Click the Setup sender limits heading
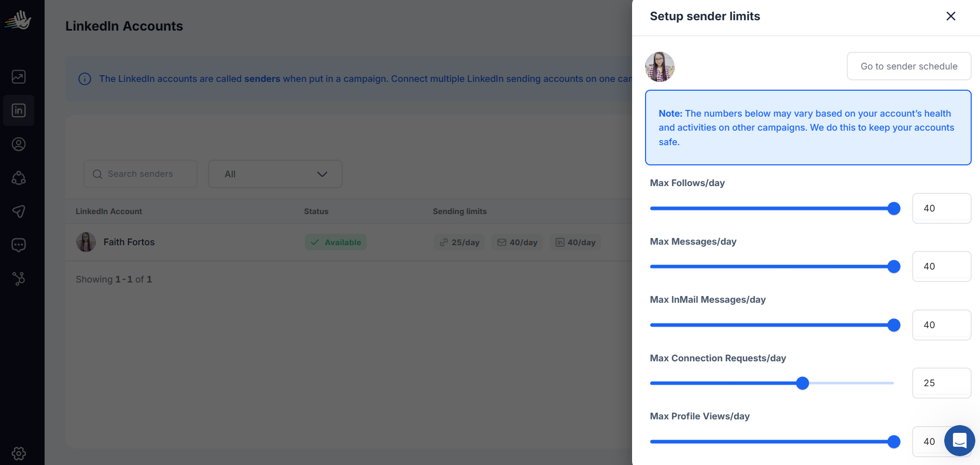Screen dimensions: 980x465 point(705,16)
